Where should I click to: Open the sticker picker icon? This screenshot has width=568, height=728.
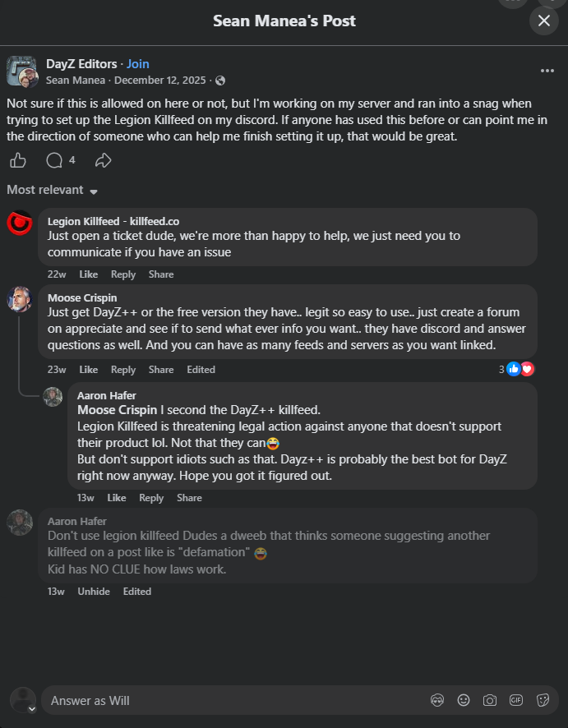543,700
